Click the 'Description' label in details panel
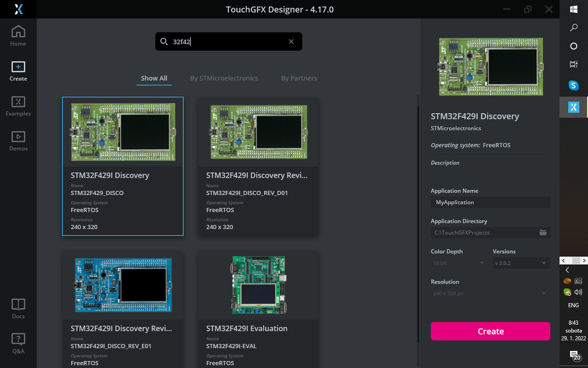The height and width of the screenshot is (368, 588). pos(445,163)
